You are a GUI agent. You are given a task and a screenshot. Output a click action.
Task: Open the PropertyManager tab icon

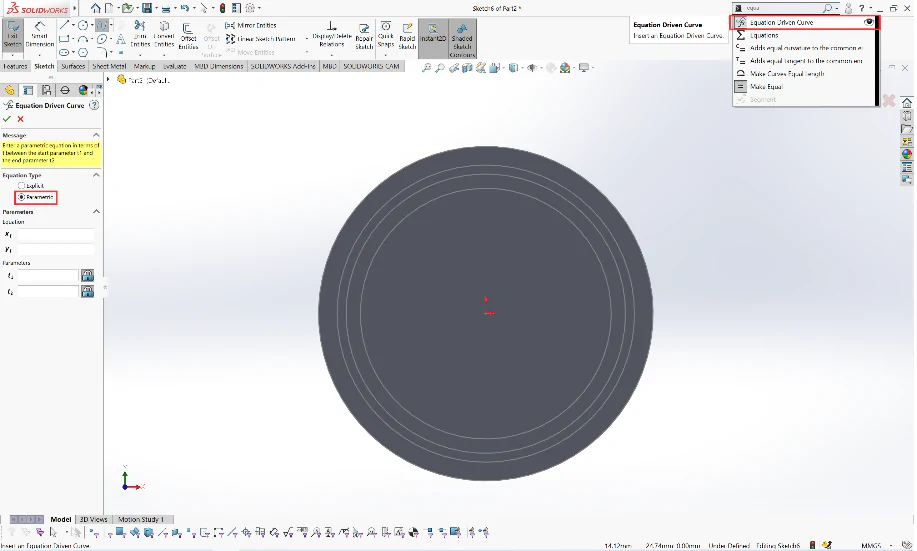pos(27,90)
